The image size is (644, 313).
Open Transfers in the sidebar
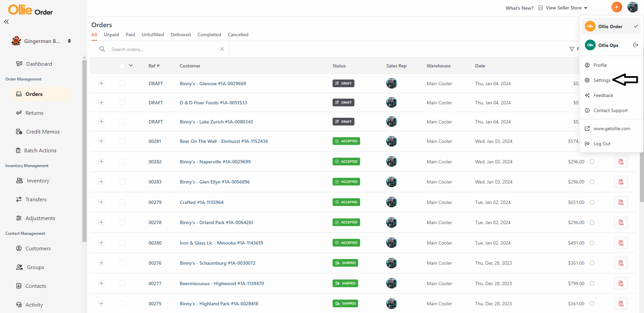[x=31, y=199]
